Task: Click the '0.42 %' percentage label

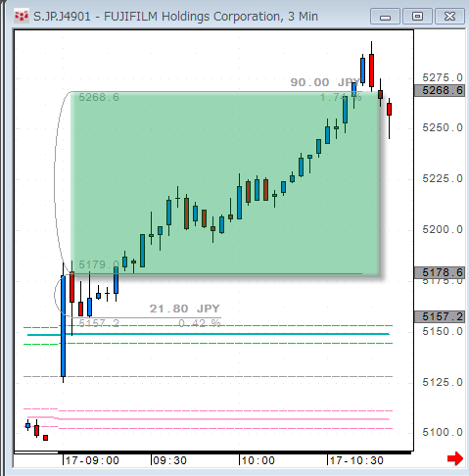Action: (x=200, y=323)
